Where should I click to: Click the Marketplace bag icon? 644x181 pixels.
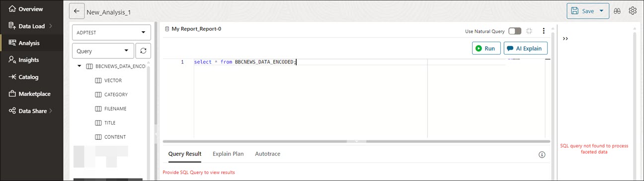12,94
